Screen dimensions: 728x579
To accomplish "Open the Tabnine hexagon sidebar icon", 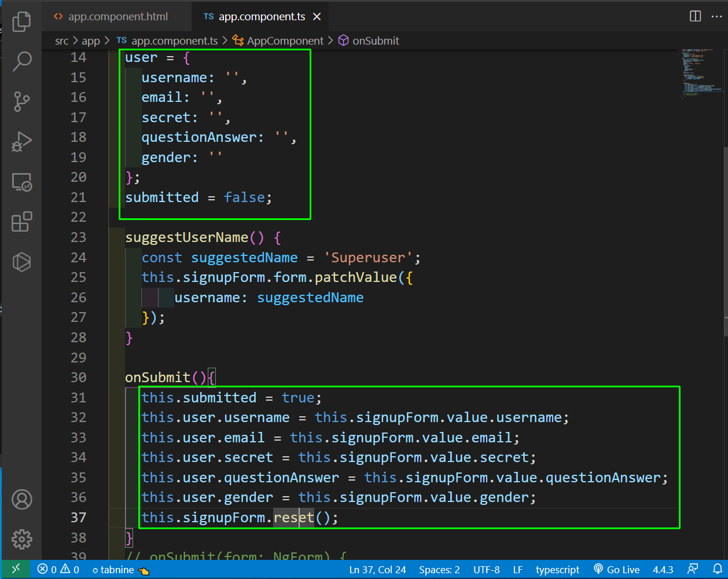I will [21, 262].
